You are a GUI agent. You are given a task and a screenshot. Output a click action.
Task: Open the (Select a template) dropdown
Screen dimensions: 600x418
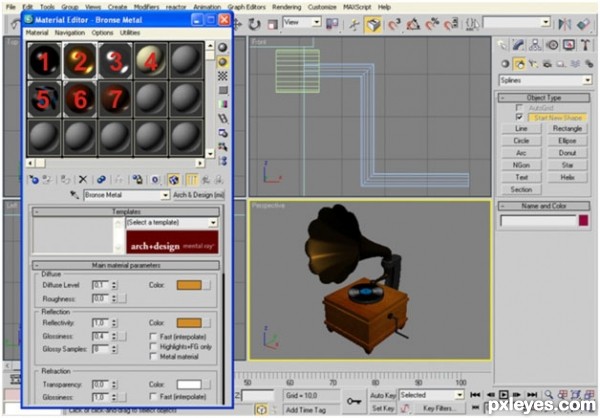[x=213, y=222]
